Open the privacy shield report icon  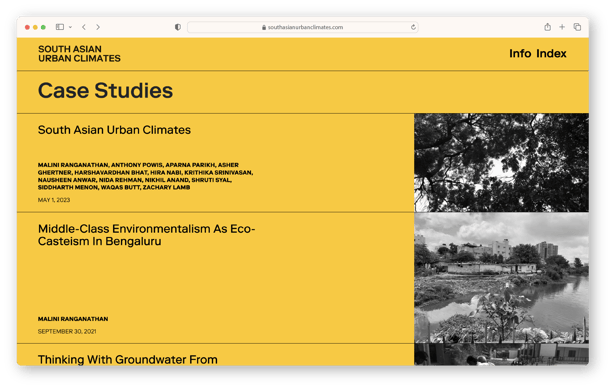(x=178, y=27)
